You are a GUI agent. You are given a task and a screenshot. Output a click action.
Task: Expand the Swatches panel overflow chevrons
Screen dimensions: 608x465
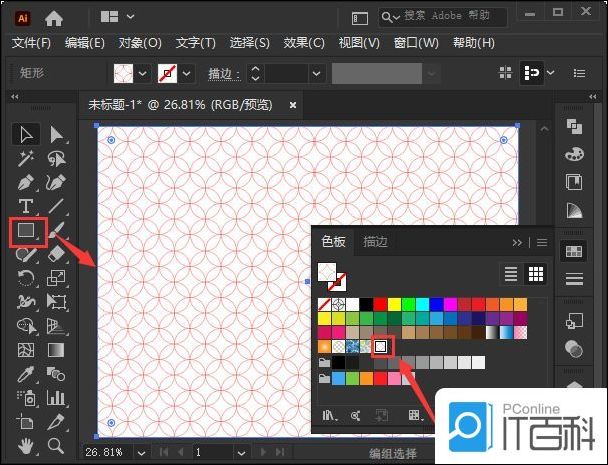(517, 243)
